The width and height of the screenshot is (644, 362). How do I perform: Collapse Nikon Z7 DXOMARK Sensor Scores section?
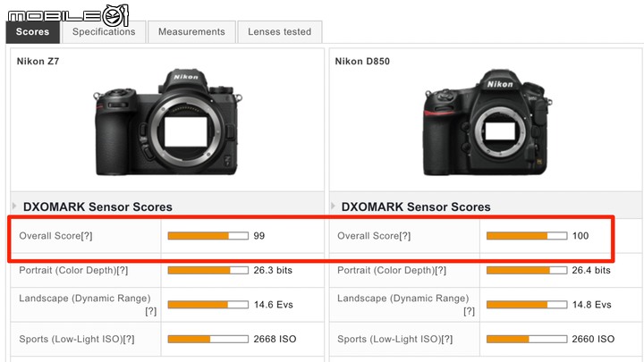[14, 206]
